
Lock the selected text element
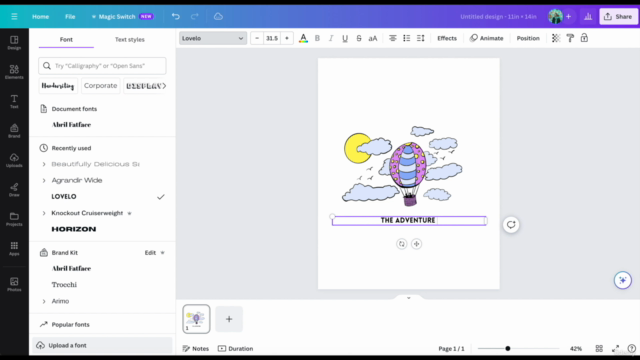point(584,38)
